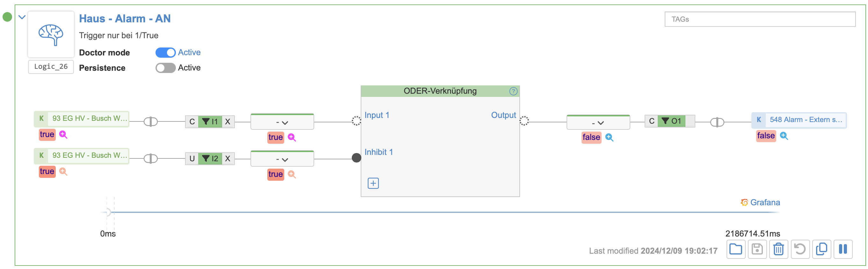This screenshot has height=269, width=868.
Task: Add input with the plus icon
Action: click(x=373, y=183)
